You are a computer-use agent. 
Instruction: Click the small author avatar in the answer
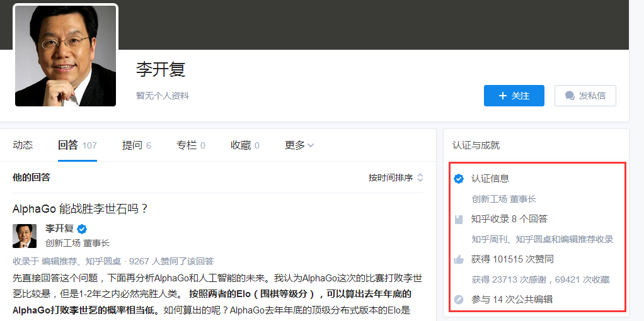(x=25, y=236)
